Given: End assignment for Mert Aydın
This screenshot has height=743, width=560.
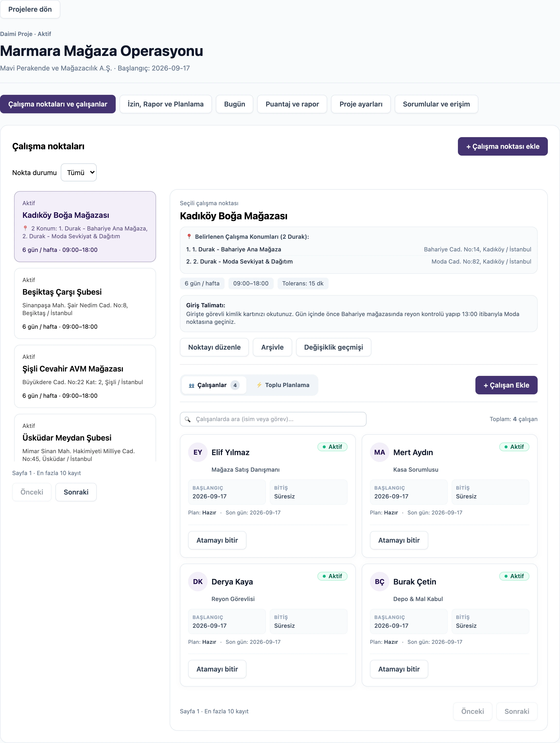Looking at the screenshot, I should click(x=399, y=540).
